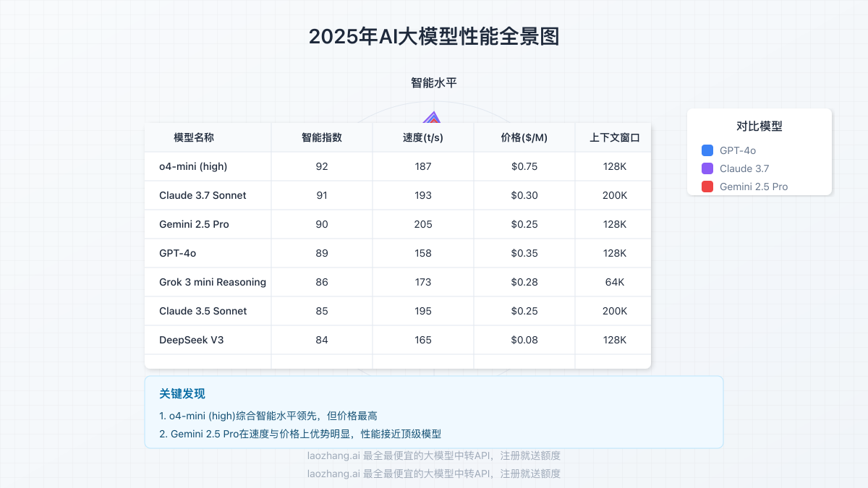The width and height of the screenshot is (868, 488).
Task: Click the 速度(t/s) column header
Action: coord(423,137)
